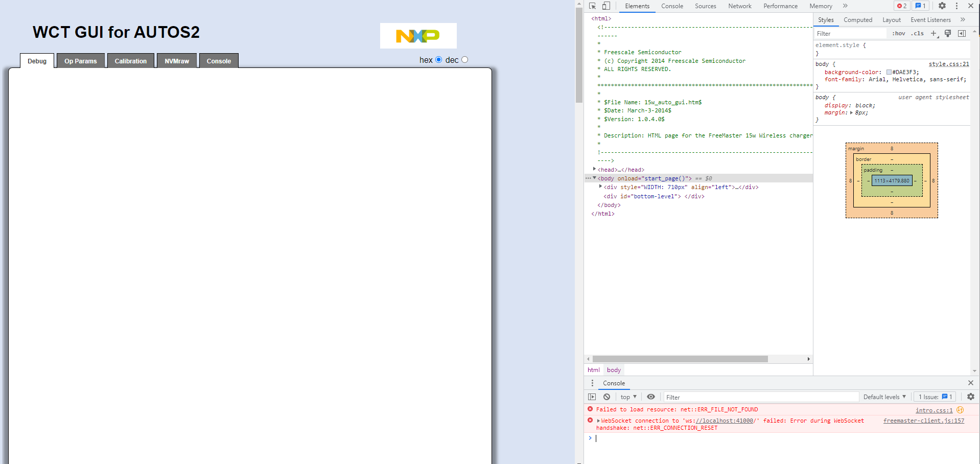The width and height of the screenshot is (980, 464).
Task: Create a live expression with the eye icon
Action: coord(651,397)
